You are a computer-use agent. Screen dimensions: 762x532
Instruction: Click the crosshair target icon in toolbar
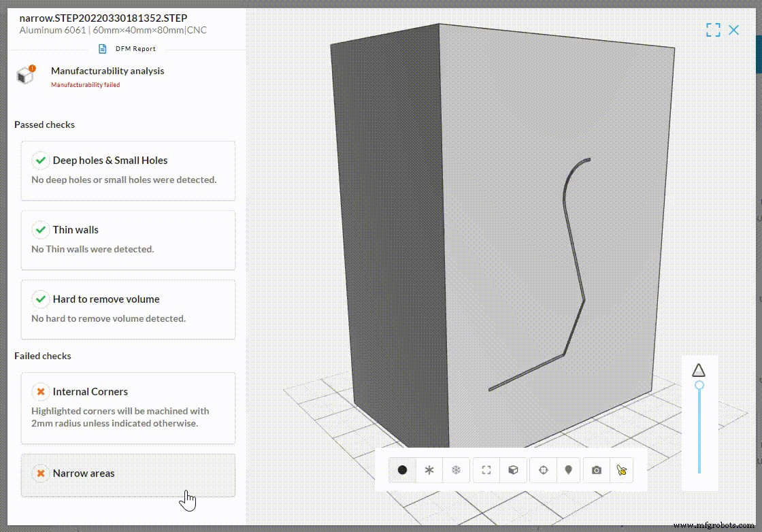tap(542, 469)
